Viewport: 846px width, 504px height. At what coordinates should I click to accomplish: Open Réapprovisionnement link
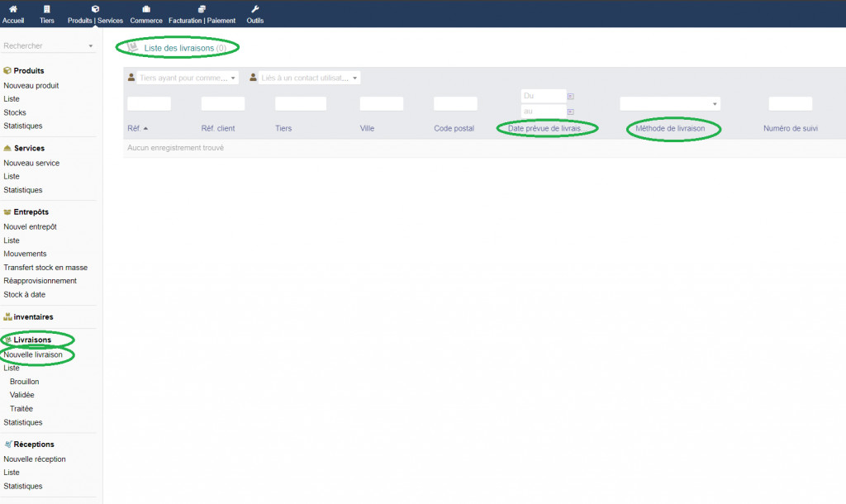tap(40, 281)
